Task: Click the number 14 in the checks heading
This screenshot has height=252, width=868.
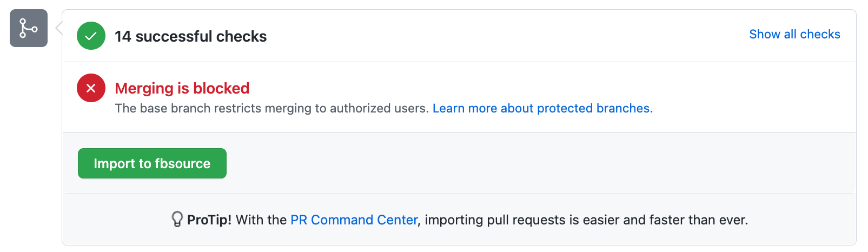Action: (123, 36)
